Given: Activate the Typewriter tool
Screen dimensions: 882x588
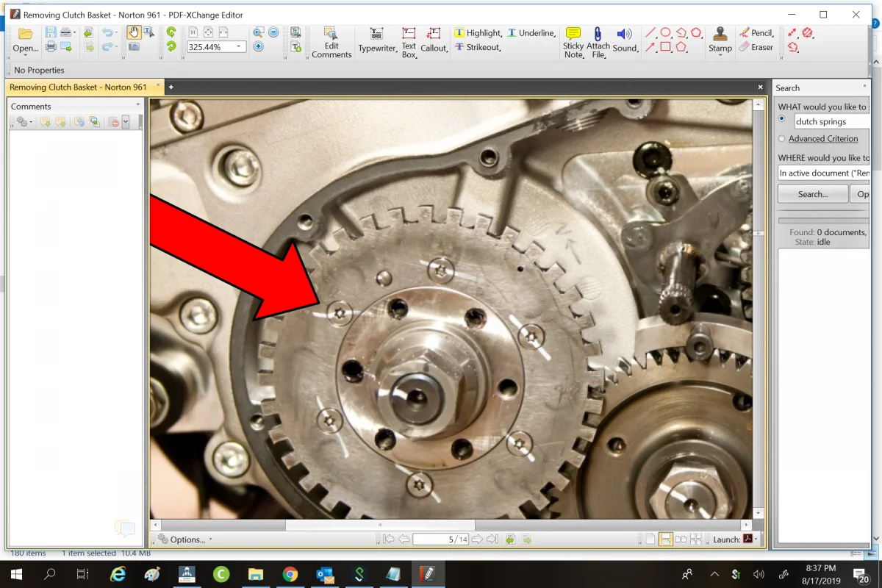Looking at the screenshot, I should (x=376, y=41).
